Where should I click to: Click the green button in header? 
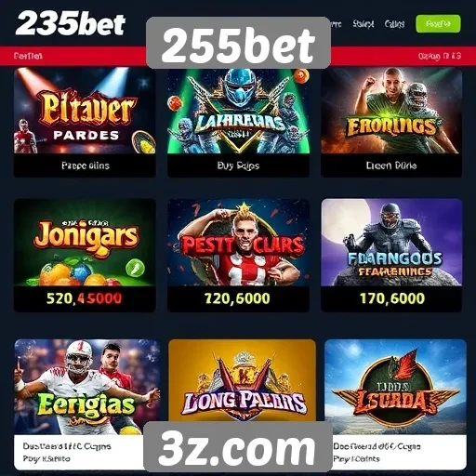click(x=438, y=24)
